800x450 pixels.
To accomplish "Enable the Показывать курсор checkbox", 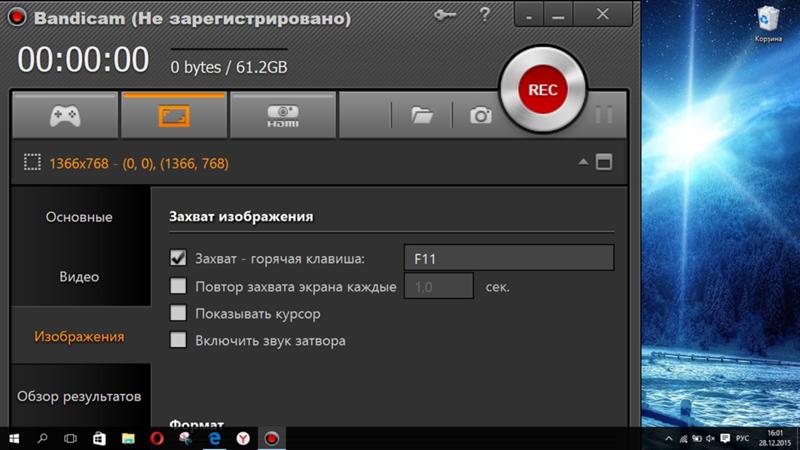I will [x=178, y=313].
